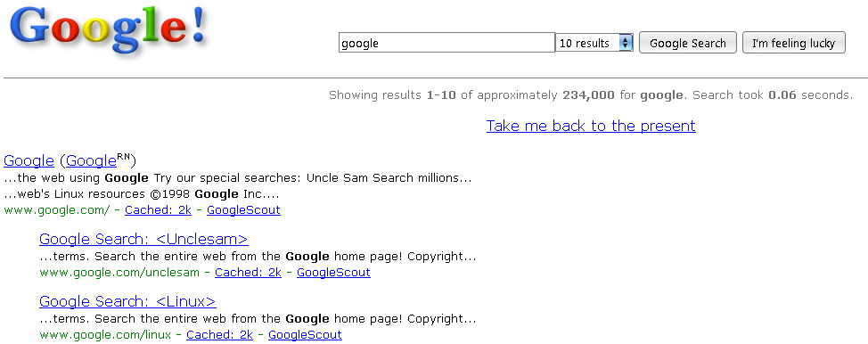Open Cached: 2k link under www.google.com/

click(x=159, y=210)
